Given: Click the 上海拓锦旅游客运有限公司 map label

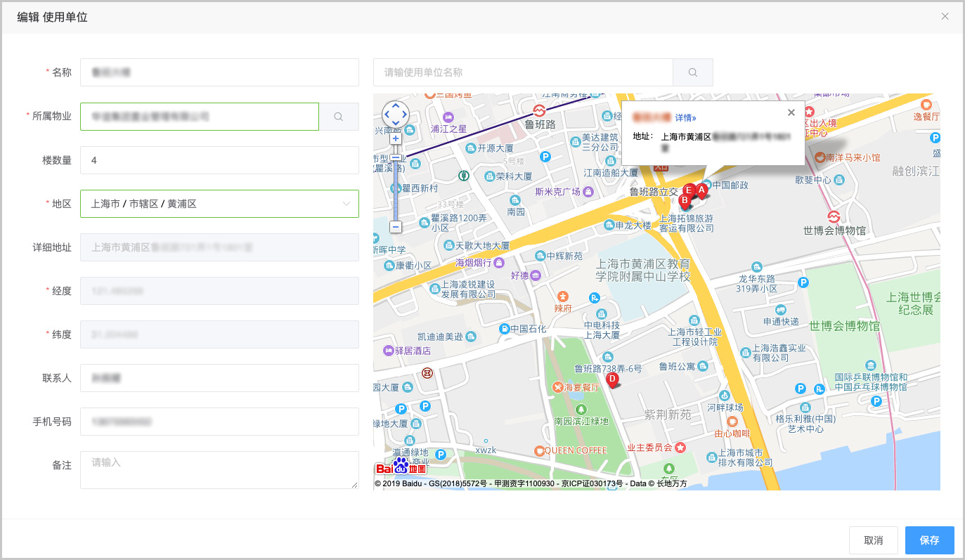Looking at the screenshot, I should coord(686,223).
